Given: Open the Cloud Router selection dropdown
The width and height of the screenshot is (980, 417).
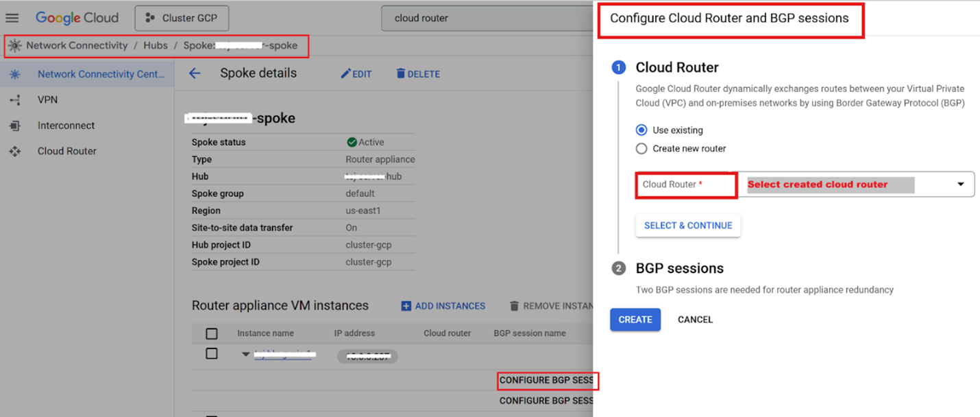Looking at the screenshot, I should tap(961, 184).
